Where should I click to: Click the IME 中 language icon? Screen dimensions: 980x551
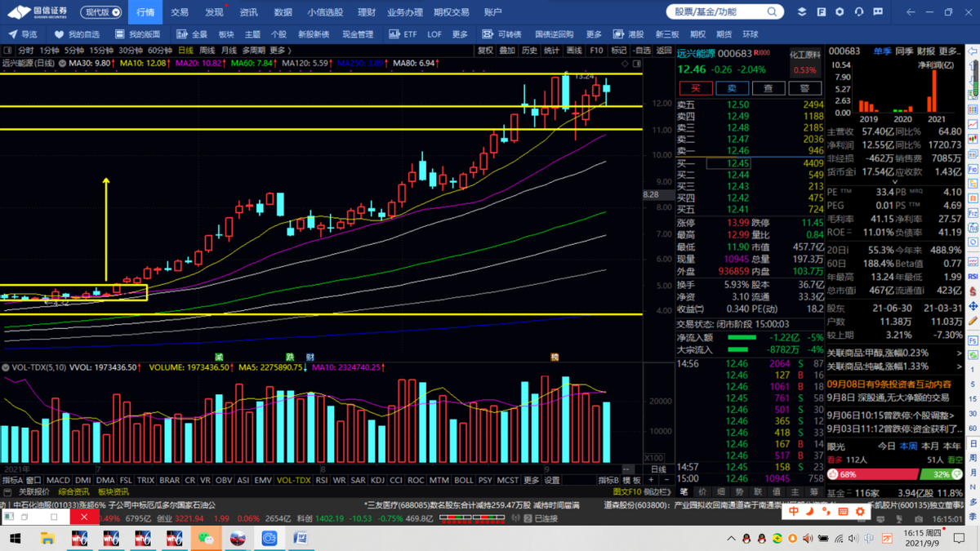point(793,511)
